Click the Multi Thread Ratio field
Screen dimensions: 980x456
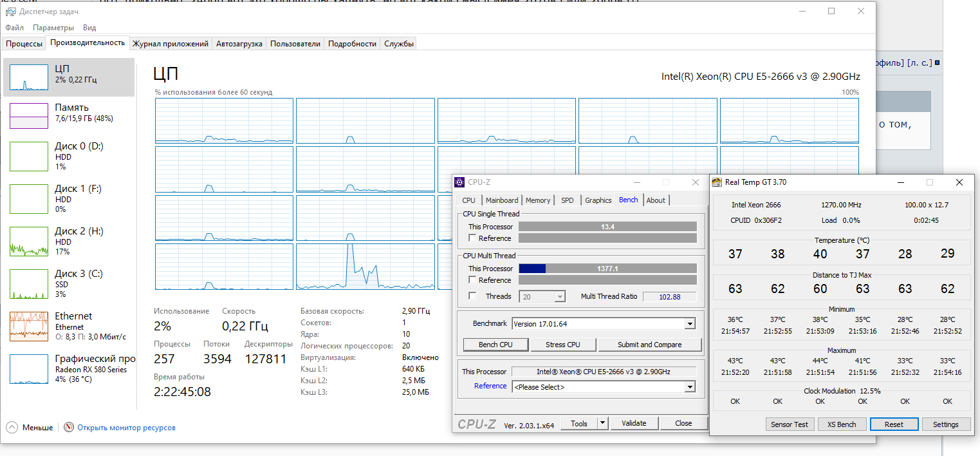click(x=669, y=296)
